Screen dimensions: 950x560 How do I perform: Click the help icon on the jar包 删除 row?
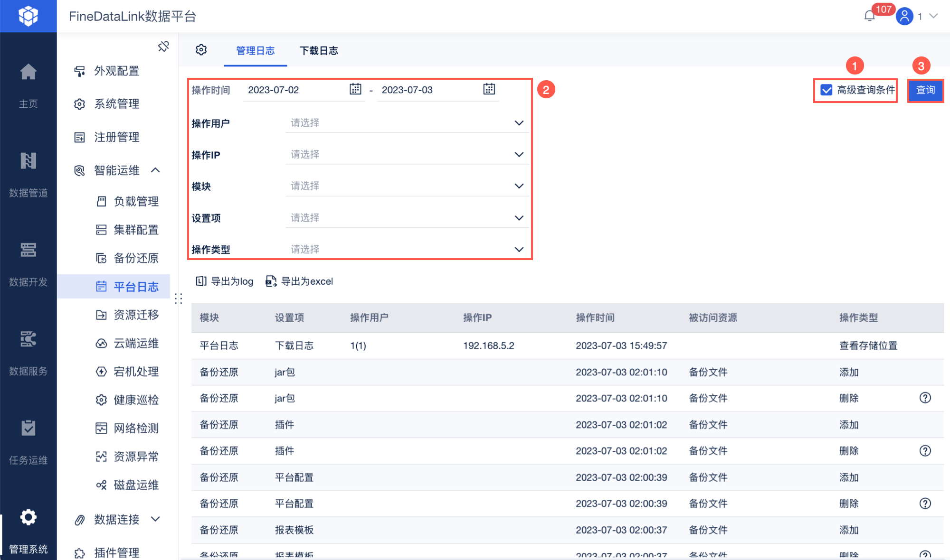point(925,398)
